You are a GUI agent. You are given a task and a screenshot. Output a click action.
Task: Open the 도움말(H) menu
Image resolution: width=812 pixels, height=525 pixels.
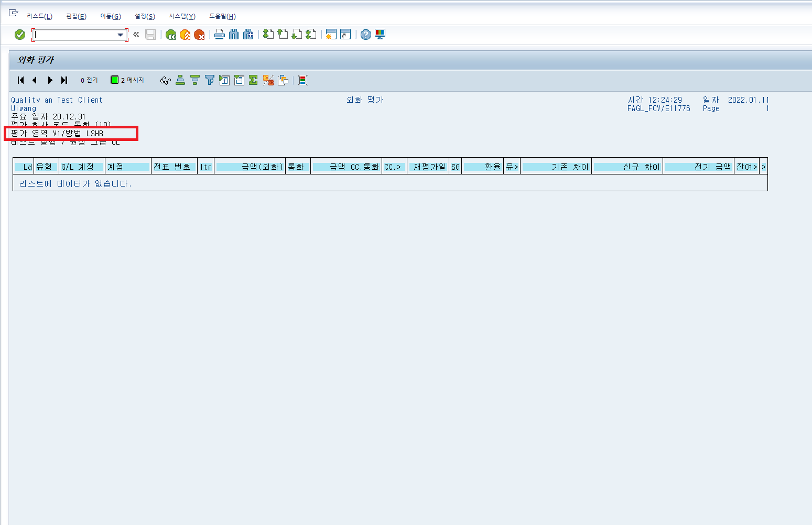click(x=223, y=16)
